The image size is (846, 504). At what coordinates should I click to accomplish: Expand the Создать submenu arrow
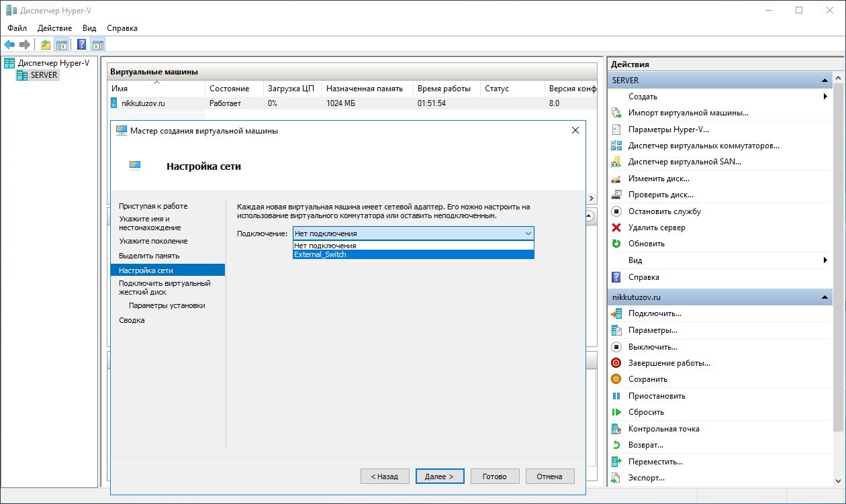[x=825, y=97]
